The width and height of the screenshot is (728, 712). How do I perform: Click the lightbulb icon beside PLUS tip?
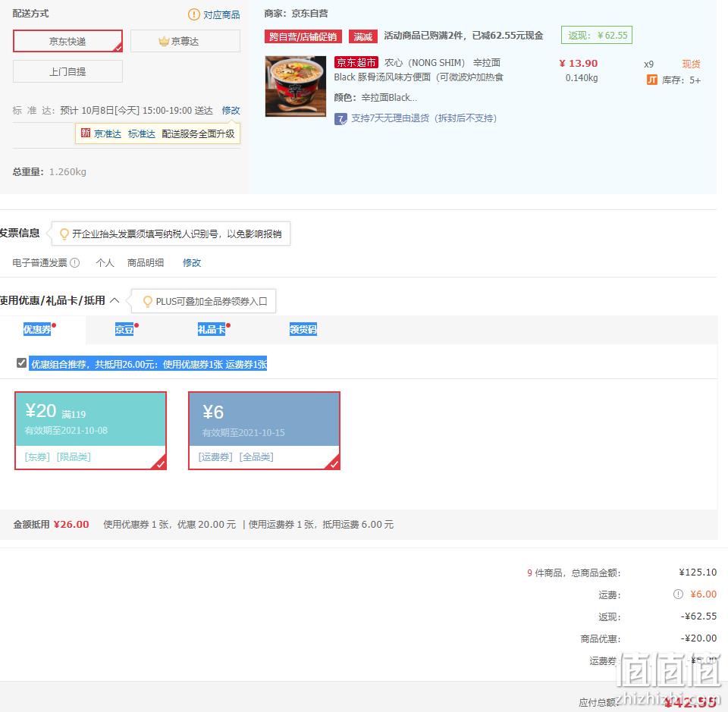pyautogui.click(x=148, y=302)
